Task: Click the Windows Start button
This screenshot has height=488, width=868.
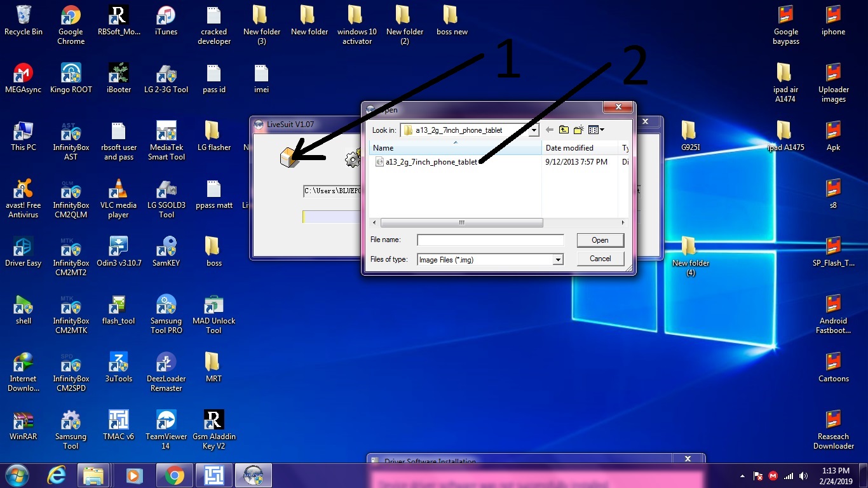Action: 17,475
